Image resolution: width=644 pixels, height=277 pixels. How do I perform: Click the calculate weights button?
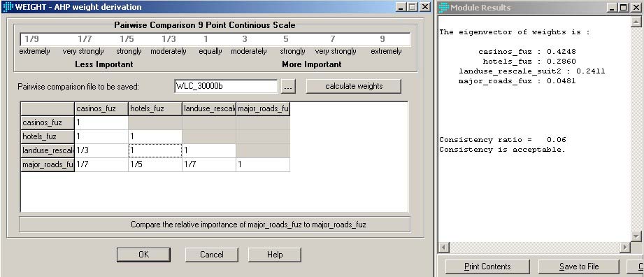point(354,86)
